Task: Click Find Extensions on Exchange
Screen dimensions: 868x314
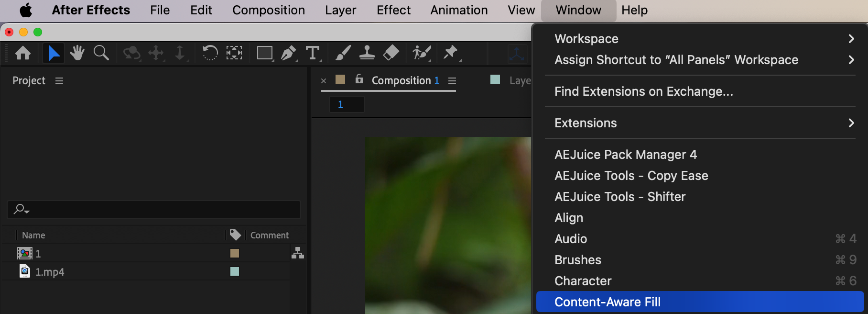Action: 643,91
